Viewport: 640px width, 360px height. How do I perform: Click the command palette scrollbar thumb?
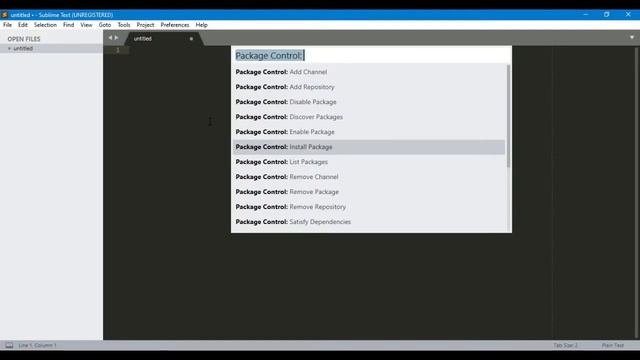(508, 116)
